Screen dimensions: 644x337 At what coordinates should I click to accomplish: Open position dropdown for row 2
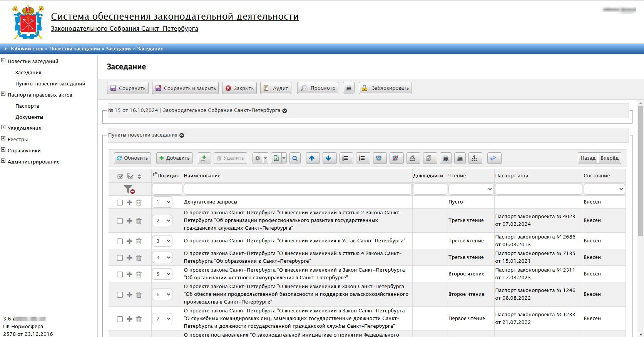tap(162, 221)
